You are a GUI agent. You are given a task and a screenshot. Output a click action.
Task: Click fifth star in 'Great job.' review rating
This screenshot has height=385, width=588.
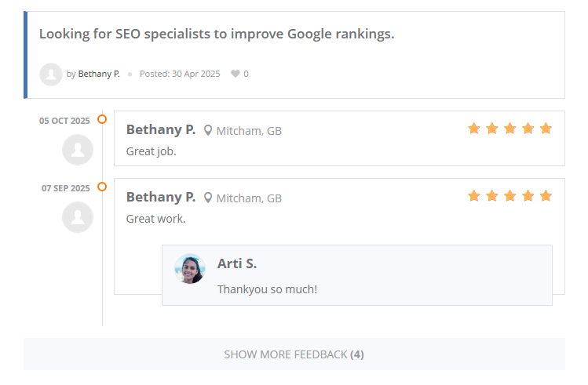(x=546, y=129)
